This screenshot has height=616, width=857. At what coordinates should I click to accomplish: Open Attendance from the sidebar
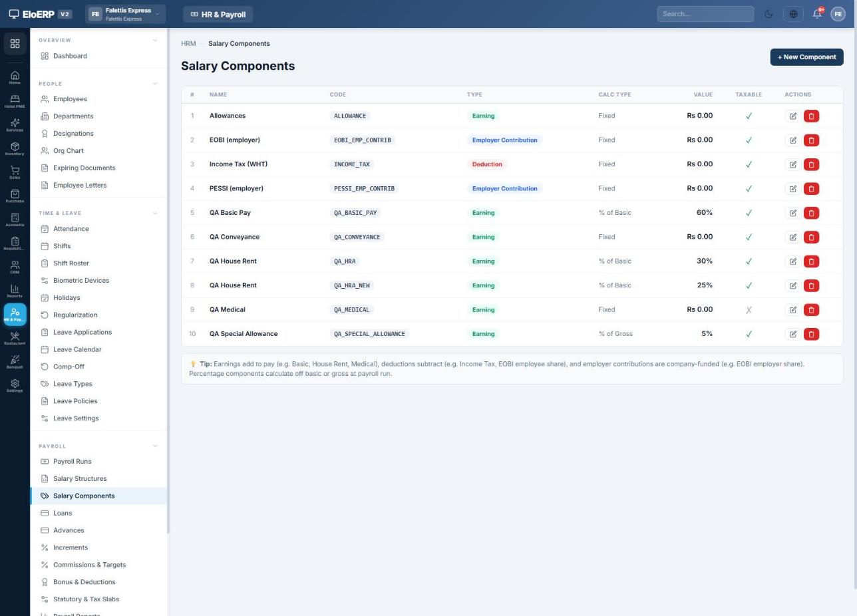[98, 229]
